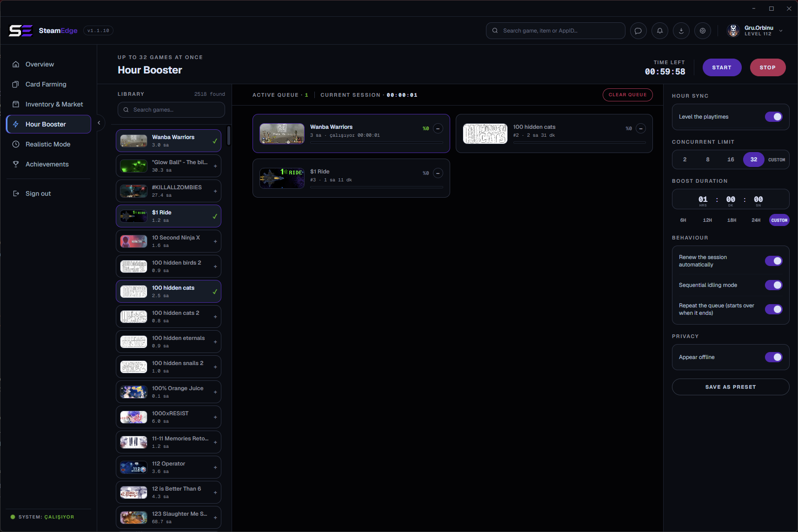Open Achievements section
Image resolution: width=798 pixels, height=532 pixels.
pos(48,164)
